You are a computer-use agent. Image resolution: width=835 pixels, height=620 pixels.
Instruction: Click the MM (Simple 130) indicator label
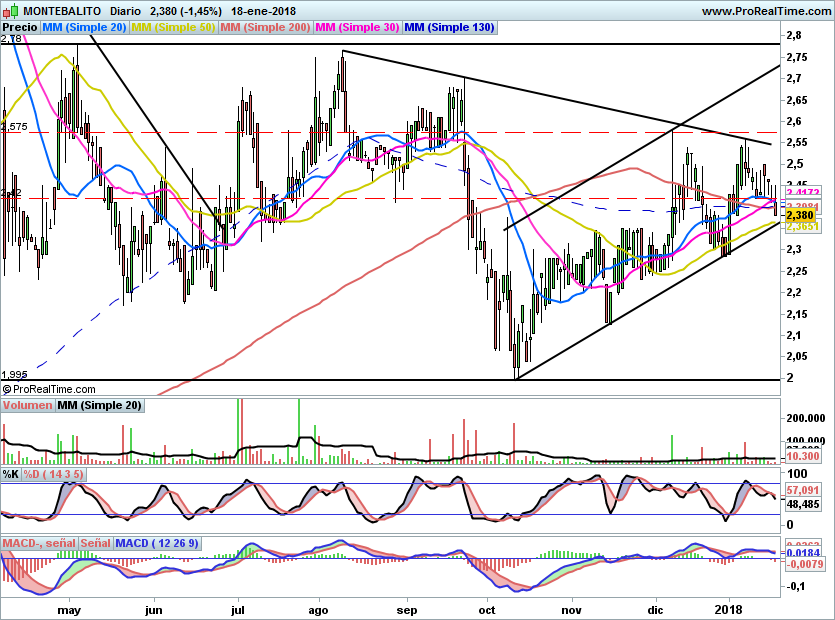(449, 28)
